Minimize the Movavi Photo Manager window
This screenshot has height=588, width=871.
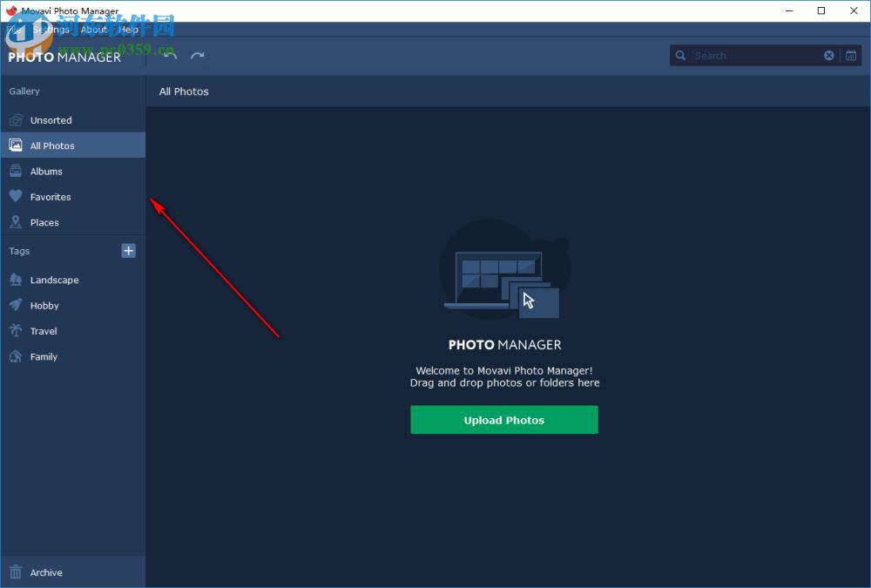tap(789, 10)
